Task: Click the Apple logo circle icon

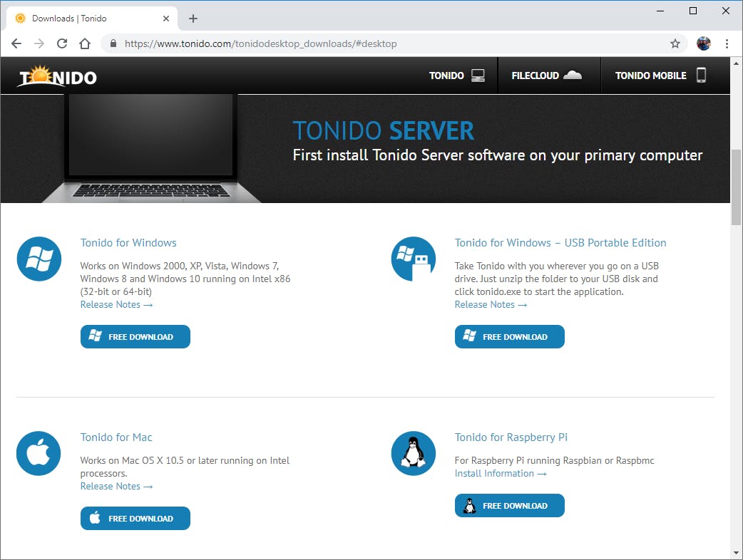Action: 39,454
